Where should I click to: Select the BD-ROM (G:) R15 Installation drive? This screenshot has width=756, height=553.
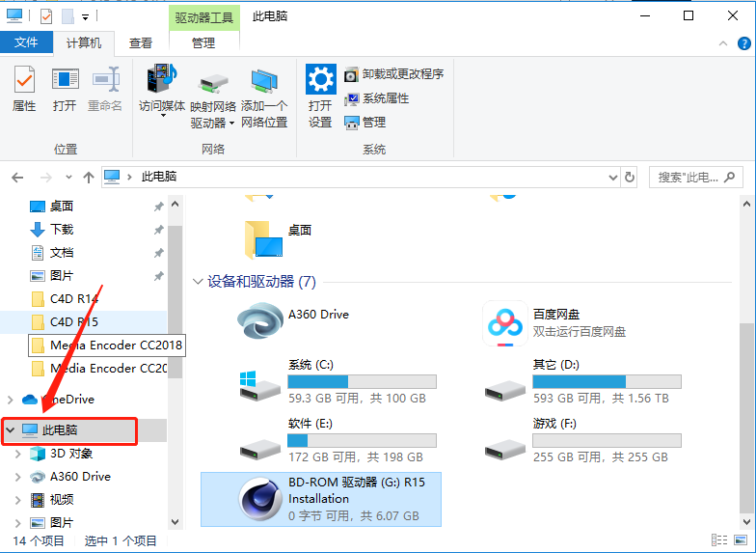tap(321, 500)
